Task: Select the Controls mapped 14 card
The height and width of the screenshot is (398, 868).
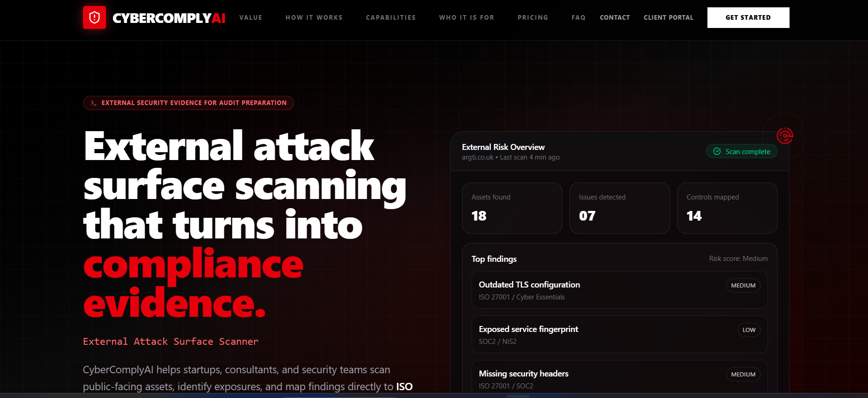Action: tap(727, 208)
